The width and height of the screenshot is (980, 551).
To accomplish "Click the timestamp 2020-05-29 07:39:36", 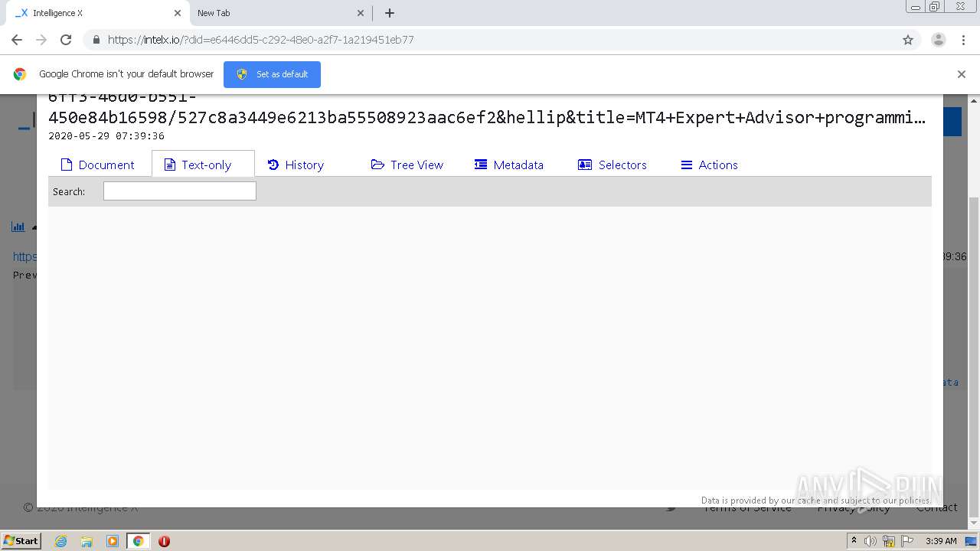I will tap(106, 135).
